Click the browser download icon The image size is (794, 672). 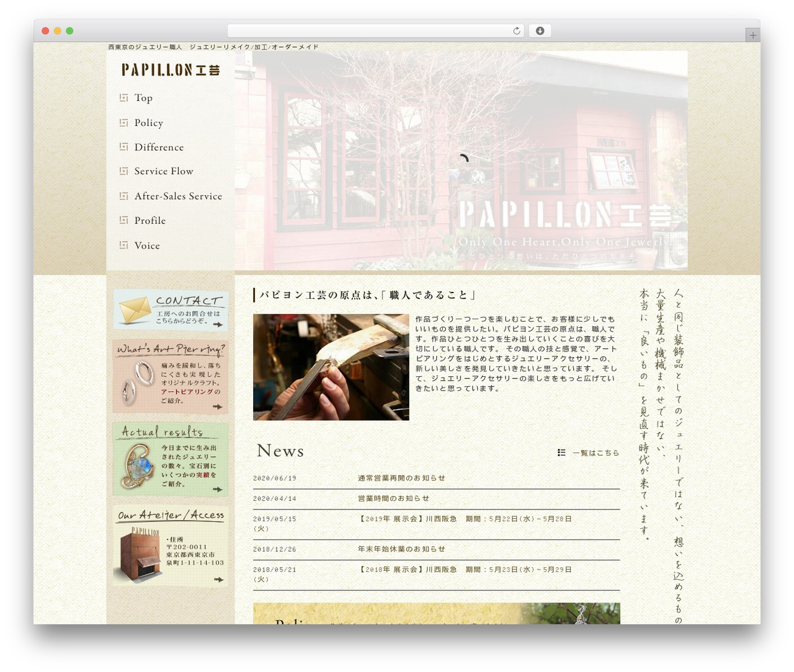click(540, 31)
